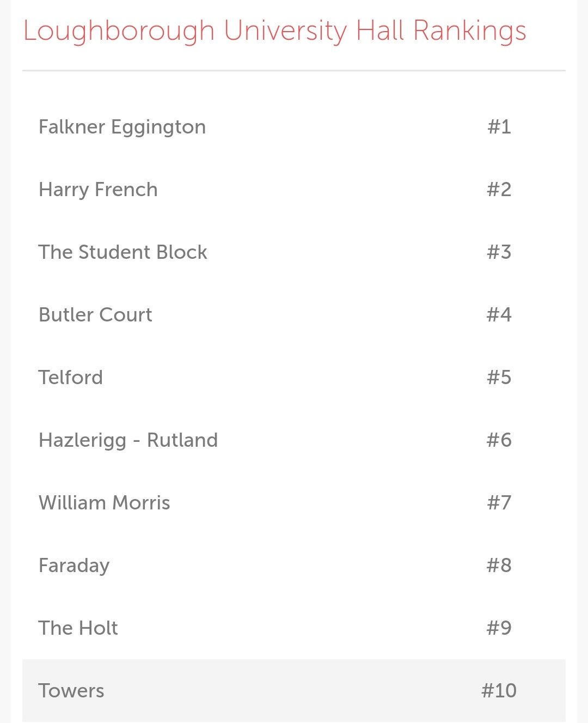Image resolution: width=588 pixels, height=723 pixels.
Task: Click the #5 rank beside Telford
Action: [x=499, y=378]
